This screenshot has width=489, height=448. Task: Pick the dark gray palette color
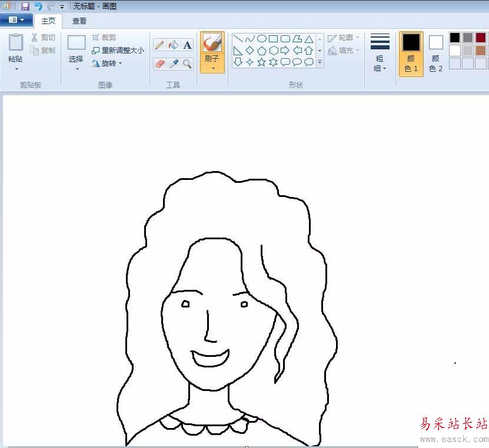(x=468, y=38)
